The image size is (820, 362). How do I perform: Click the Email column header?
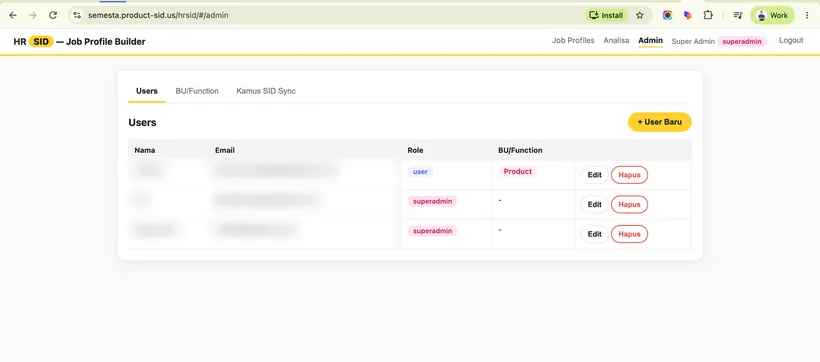coord(225,150)
